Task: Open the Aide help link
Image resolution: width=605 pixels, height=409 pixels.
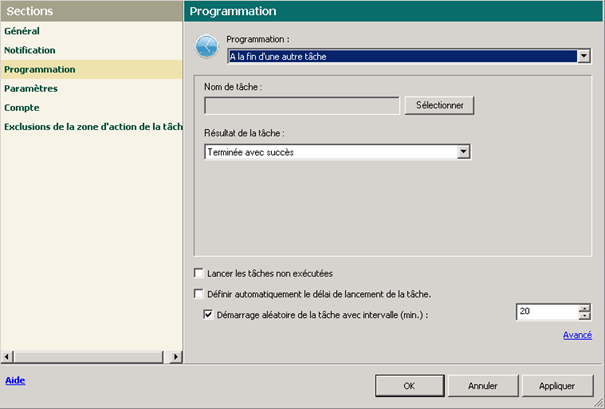Action: click(x=15, y=381)
